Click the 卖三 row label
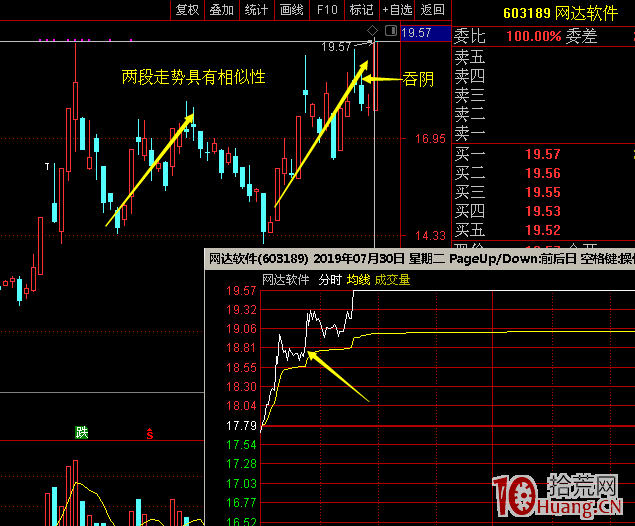 (x=470, y=95)
